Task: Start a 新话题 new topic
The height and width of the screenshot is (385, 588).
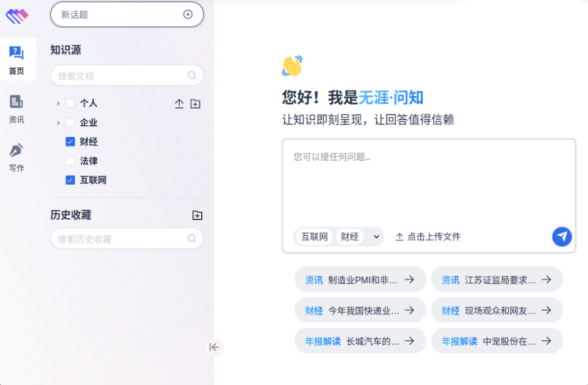Action: 127,15
